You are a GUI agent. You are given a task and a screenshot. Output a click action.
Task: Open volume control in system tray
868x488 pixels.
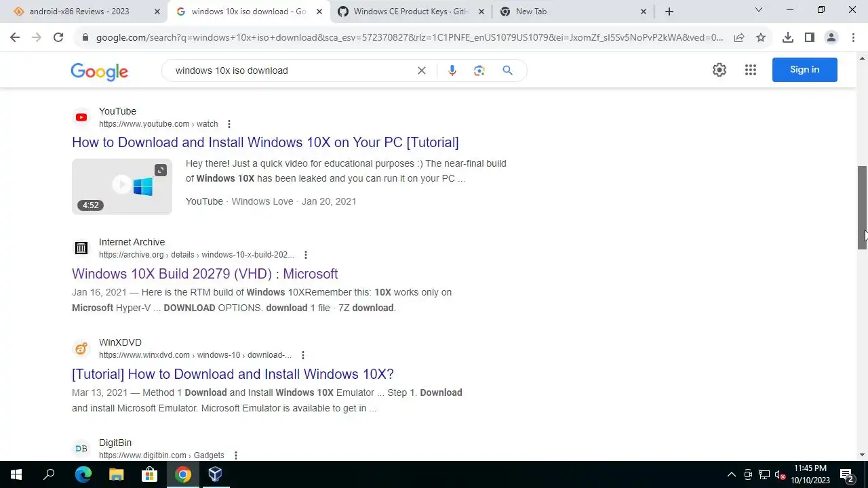pos(781,474)
